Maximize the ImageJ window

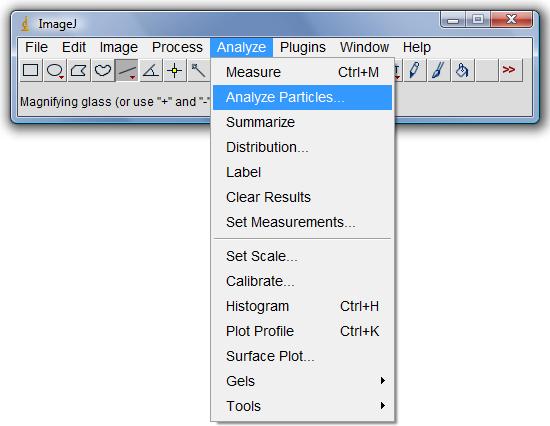(478, 20)
